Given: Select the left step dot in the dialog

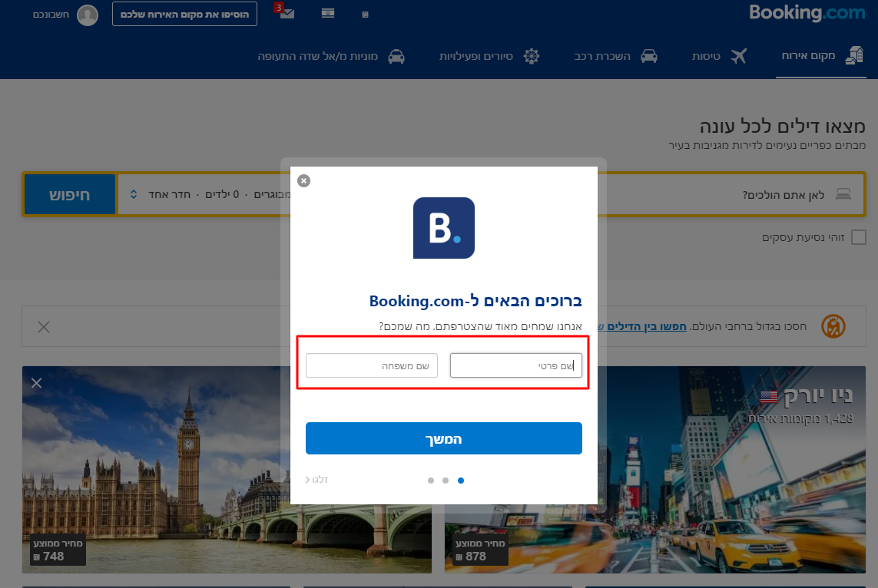Looking at the screenshot, I should pyautogui.click(x=431, y=480).
